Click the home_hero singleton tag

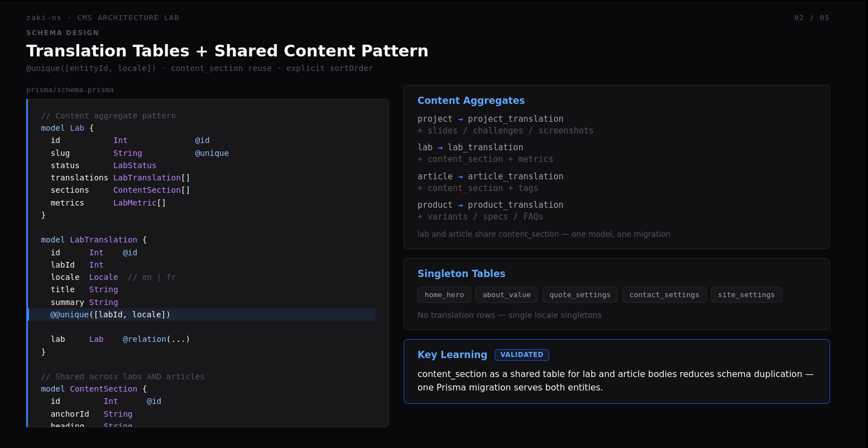444,295
